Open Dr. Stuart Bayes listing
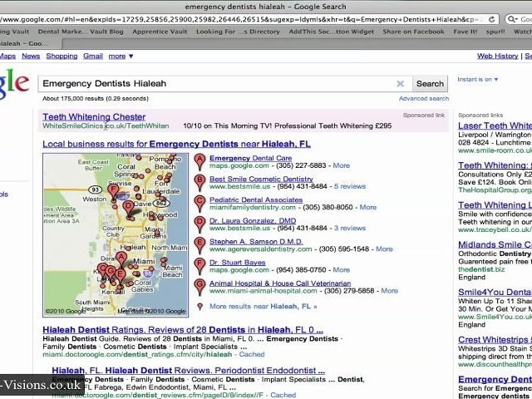Viewport: 532px width, 399px height. pos(237,263)
